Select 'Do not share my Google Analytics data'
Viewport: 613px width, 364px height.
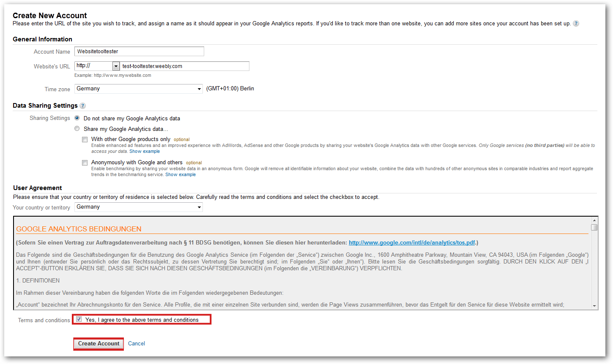[77, 118]
